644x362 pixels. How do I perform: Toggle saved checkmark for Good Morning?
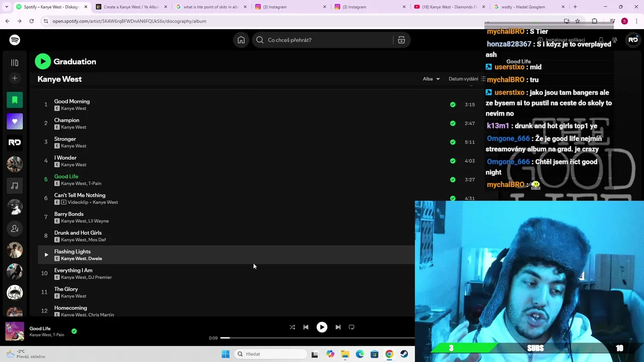pyautogui.click(x=453, y=105)
